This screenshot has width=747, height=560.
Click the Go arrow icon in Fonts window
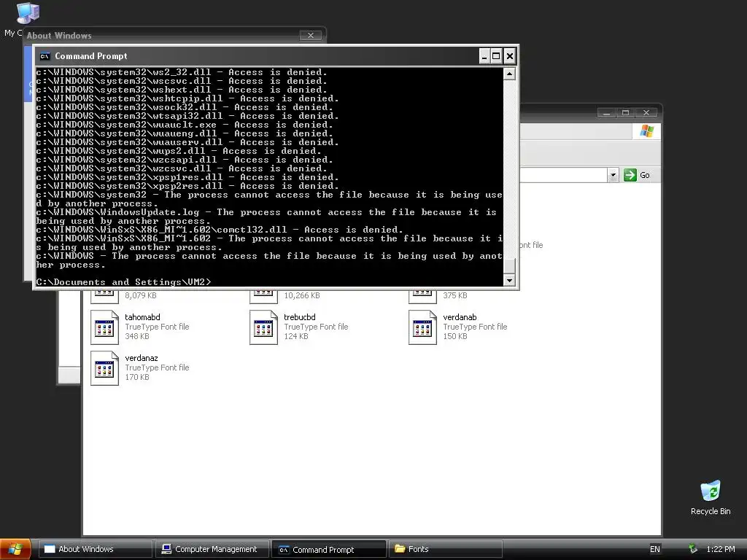[x=630, y=175]
